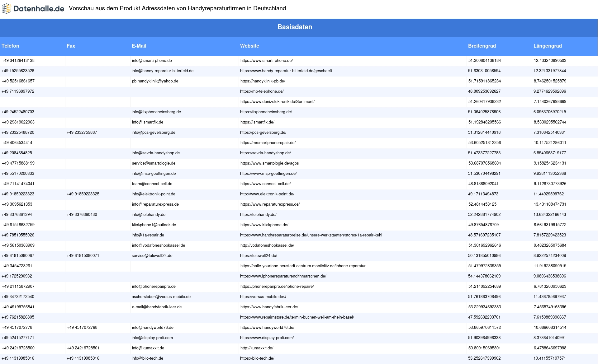Select email info@reparaturexpress.de
This screenshot has height=364, width=598.
pyautogui.click(x=155, y=204)
